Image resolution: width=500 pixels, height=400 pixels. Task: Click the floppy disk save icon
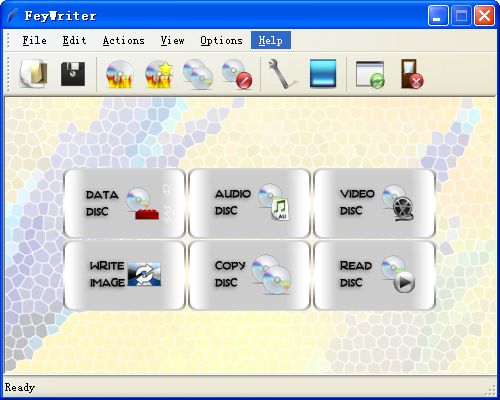click(x=73, y=74)
